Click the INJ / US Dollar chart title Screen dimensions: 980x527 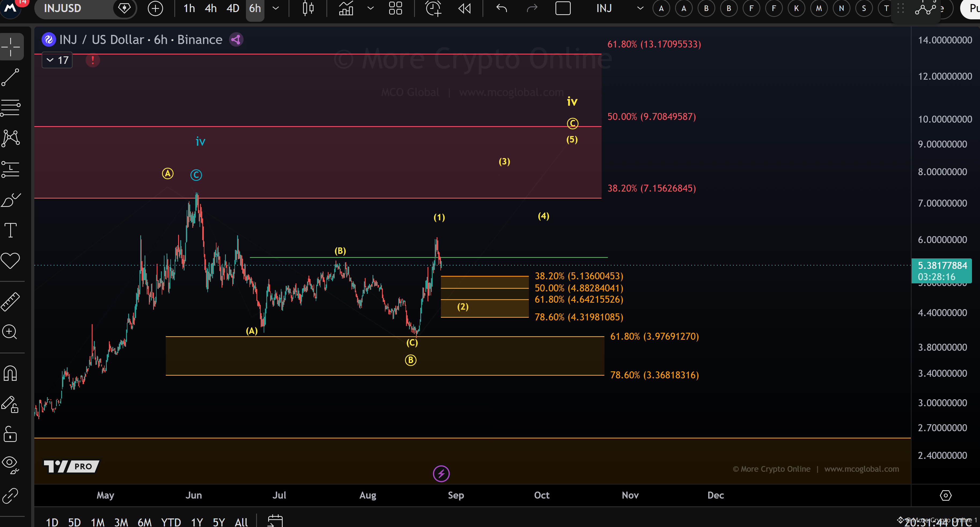tap(141, 39)
